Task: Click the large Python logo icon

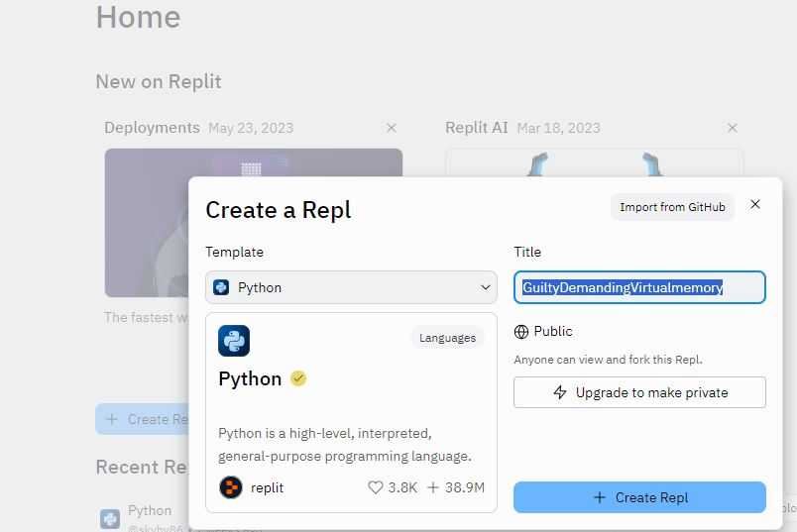Action: (234, 341)
